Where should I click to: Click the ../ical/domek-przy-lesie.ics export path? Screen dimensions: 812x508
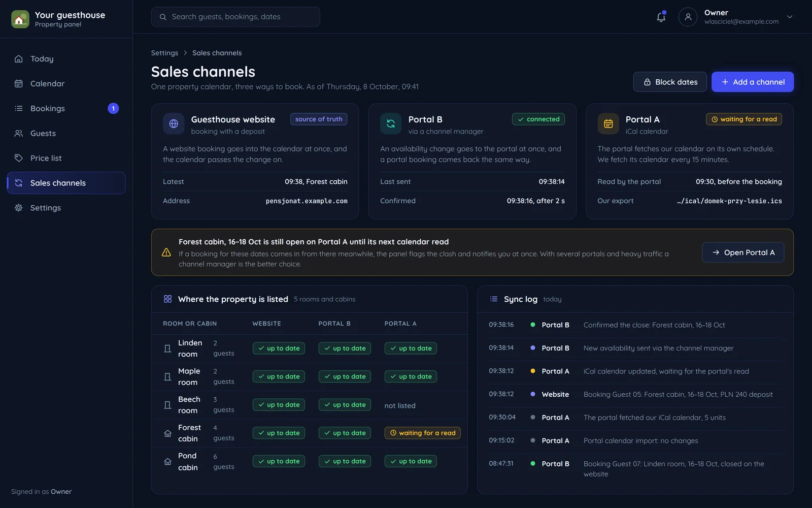point(729,201)
